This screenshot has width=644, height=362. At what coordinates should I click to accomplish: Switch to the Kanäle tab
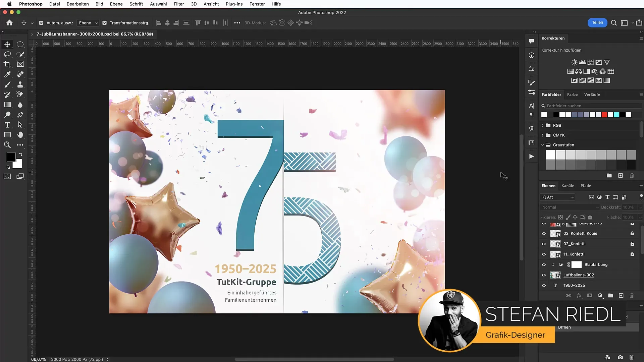click(568, 185)
